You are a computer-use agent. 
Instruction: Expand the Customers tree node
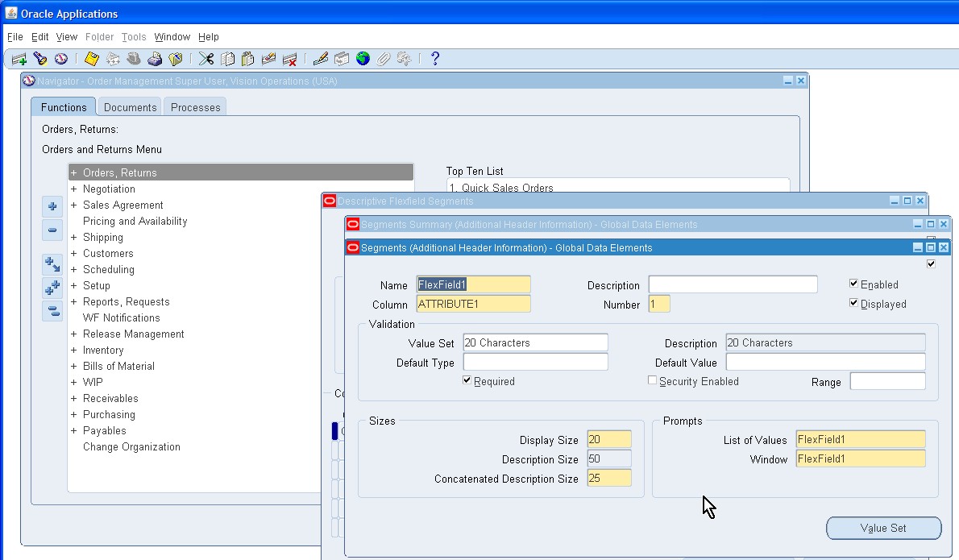(x=73, y=253)
